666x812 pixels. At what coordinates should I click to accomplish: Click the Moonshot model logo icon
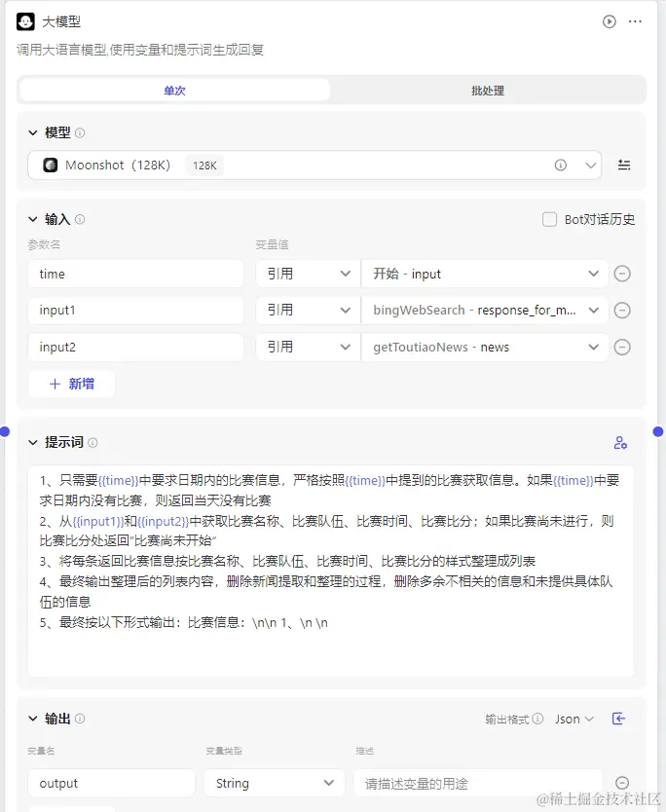pyautogui.click(x=51, y=166)
